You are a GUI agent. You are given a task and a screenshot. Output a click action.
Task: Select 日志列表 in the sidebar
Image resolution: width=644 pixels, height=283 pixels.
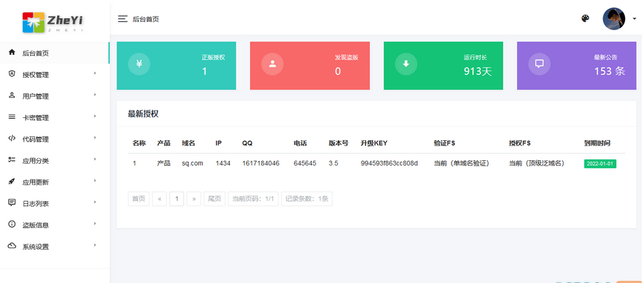pos(55,203)
